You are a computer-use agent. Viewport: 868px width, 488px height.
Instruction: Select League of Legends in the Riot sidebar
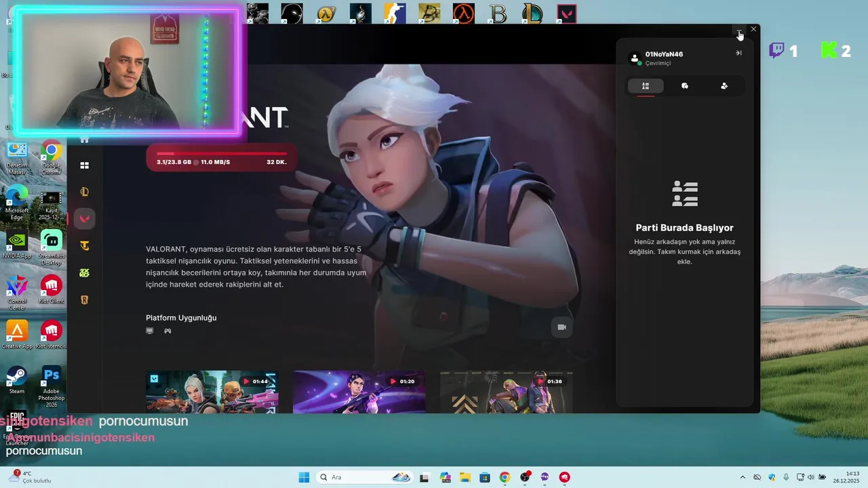[85, 192]
